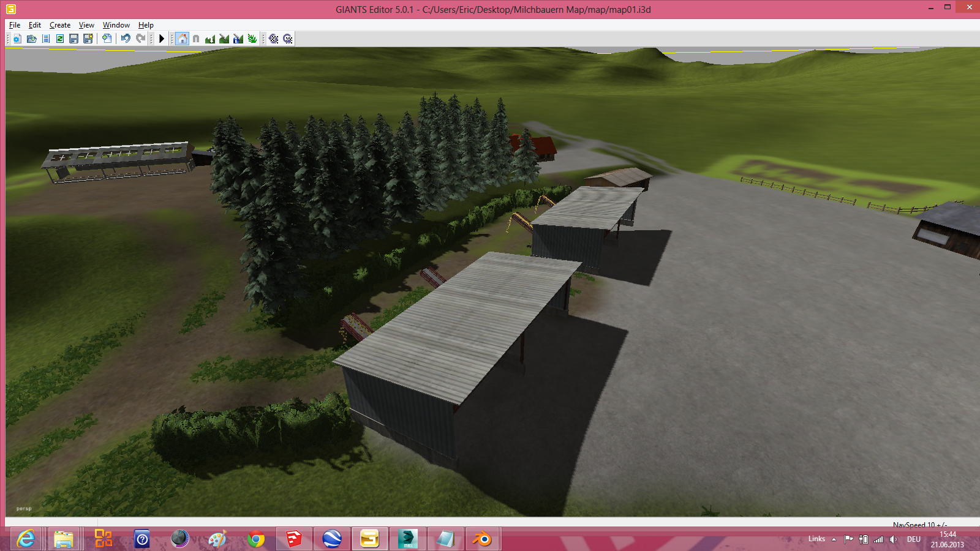Click the Blender icon in the taskbar
Viewport: 980px width, 551px height.
(x=482, y=539)
